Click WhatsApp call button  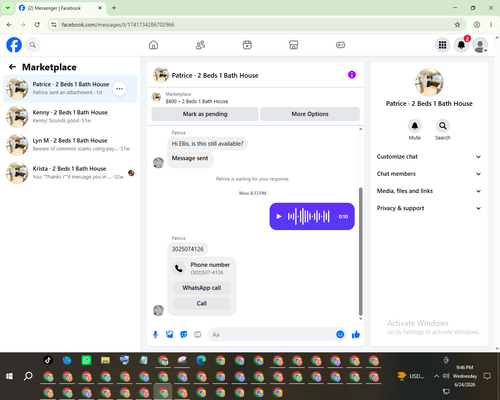202,288
